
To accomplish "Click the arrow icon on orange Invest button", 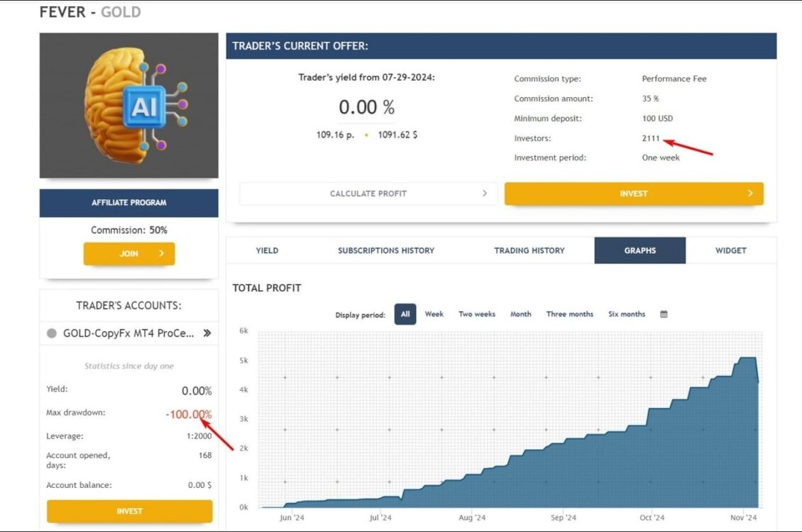I will (749, 193).
